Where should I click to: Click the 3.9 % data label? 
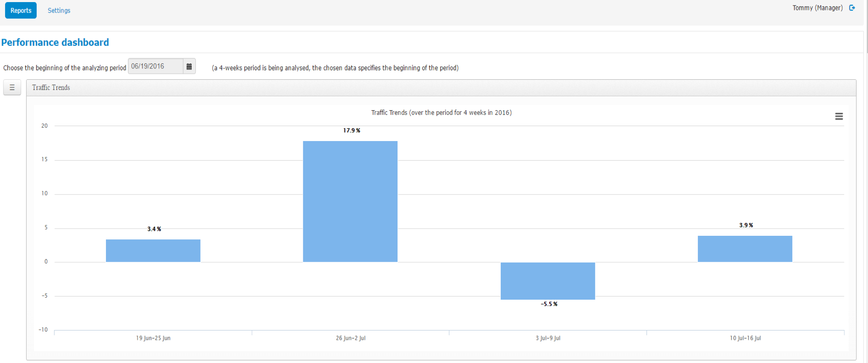tap(746, 226)
